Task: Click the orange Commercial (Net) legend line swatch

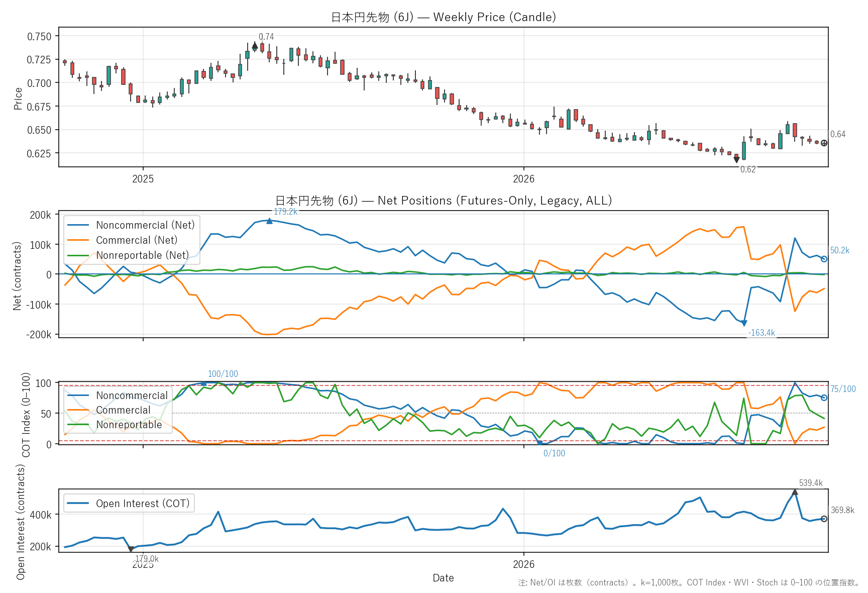Action: coord(78,240)
